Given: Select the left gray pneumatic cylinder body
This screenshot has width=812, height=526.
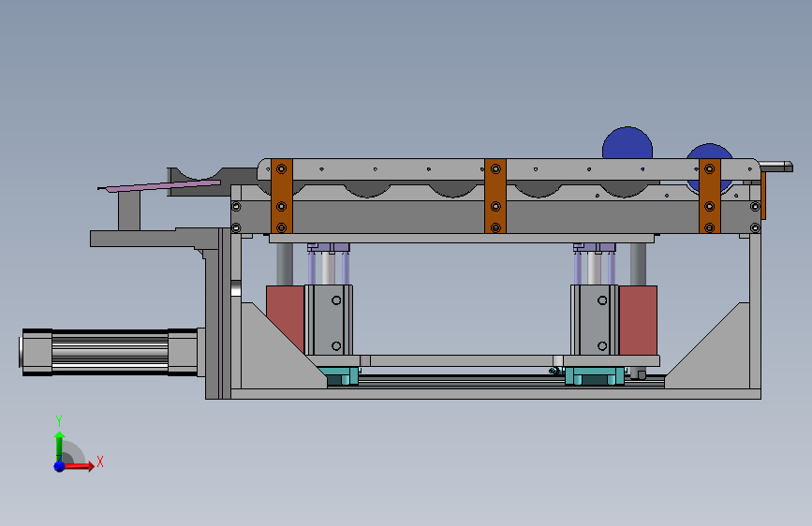Looking at the screenshot, I should tap(330, 320).
